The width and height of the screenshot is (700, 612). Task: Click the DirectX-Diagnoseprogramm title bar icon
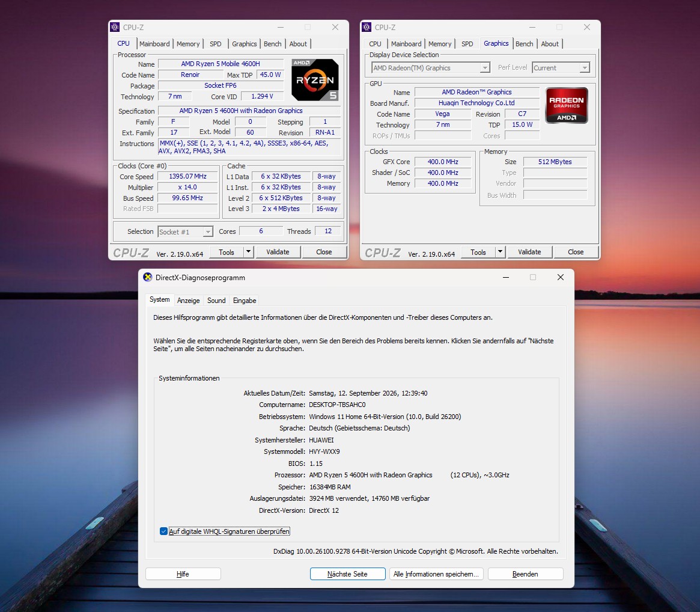pos(148,277)
